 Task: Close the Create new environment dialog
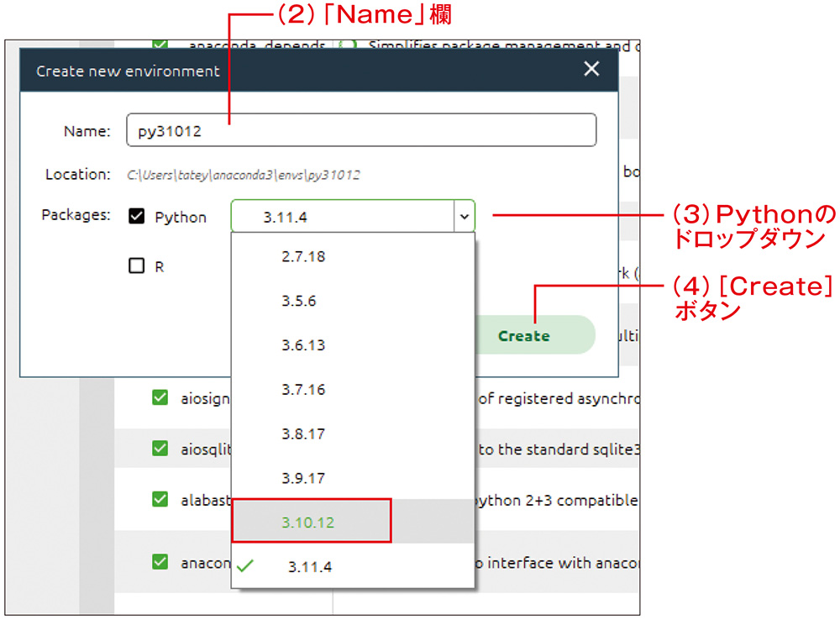tap(591, 69)
